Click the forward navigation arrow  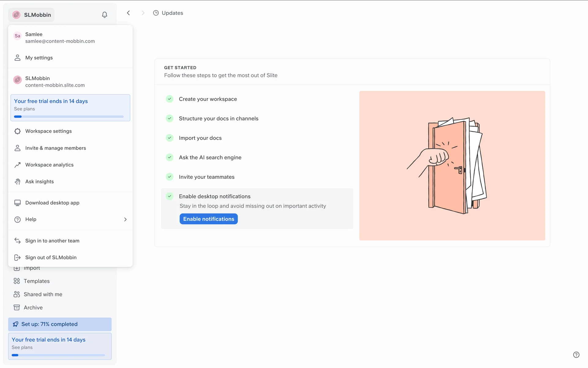click(x=143, y=13)
